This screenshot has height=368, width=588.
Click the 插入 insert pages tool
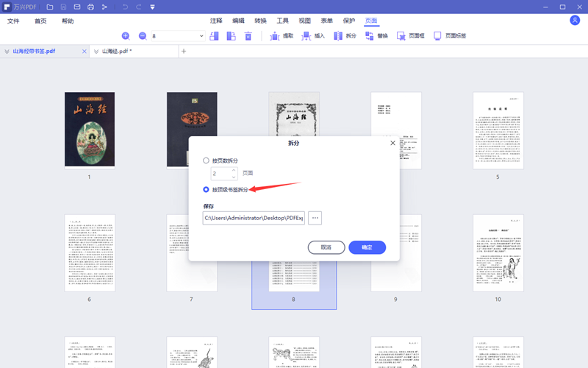coord(313,36)
